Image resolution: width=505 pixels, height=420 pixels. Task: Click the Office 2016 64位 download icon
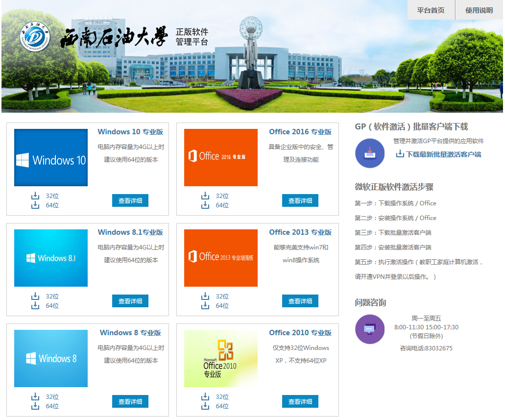[205, 205]
